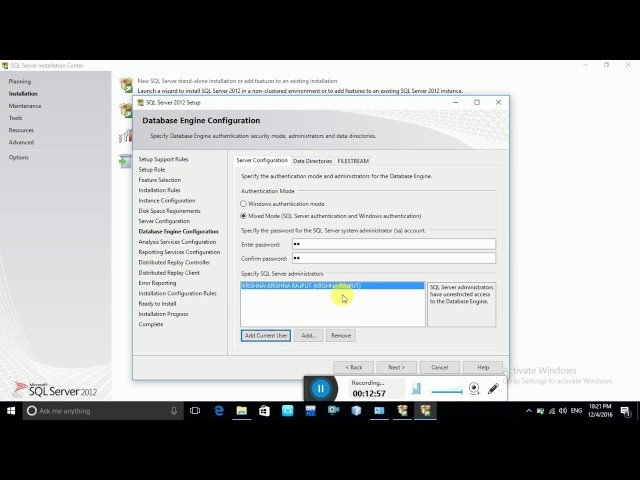
Task: Click Instance Configuration step
Action: (167, 200)
